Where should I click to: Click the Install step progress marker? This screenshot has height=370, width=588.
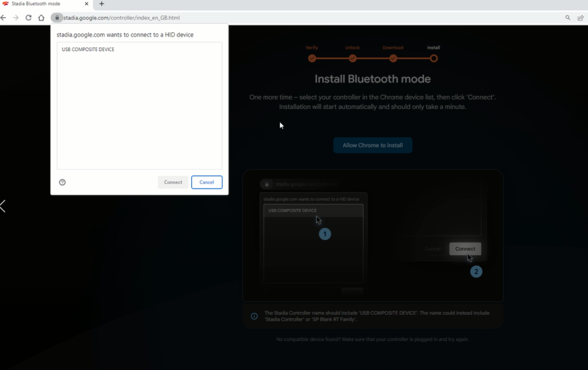click(x=434, y=58)
